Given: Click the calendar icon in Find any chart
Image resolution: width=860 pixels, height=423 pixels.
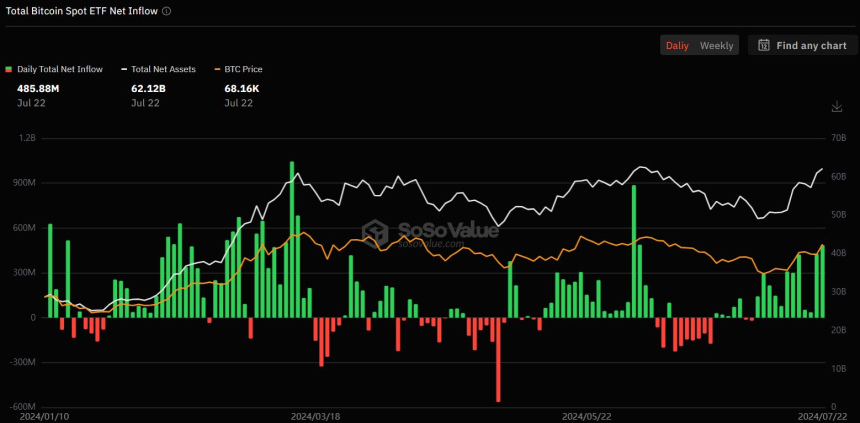Looking at the screenshot, I should click(764, 45).
